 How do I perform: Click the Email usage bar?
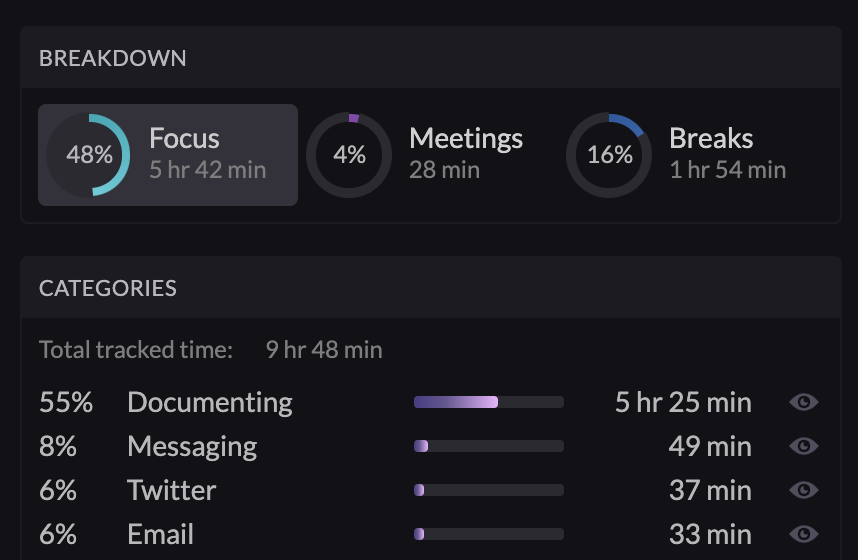(489, 534)
